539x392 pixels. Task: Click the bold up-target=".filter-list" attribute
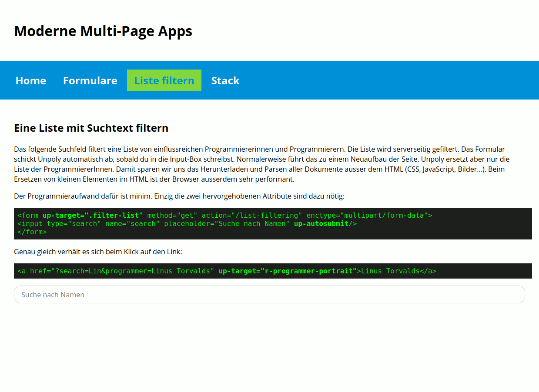(x=93, y=216)
